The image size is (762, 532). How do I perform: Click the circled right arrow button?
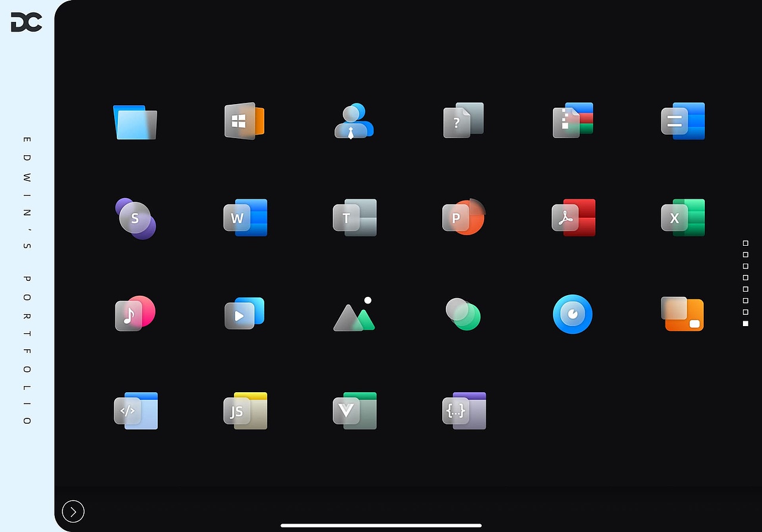[73, 511]
